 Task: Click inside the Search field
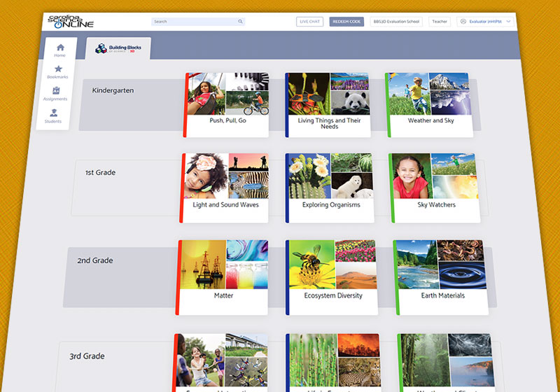[x=195, y=22]
